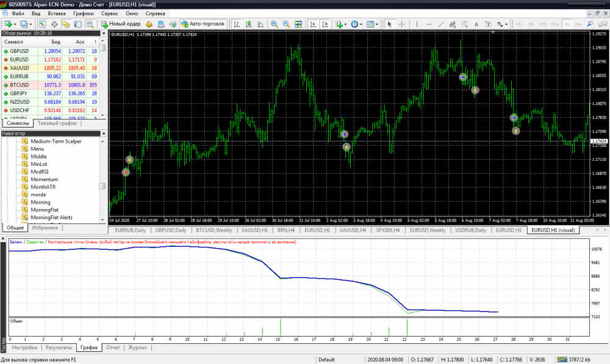Open the chart templates dropdown
This screenshot has height=364, width=610.
(x=372, y=24)
